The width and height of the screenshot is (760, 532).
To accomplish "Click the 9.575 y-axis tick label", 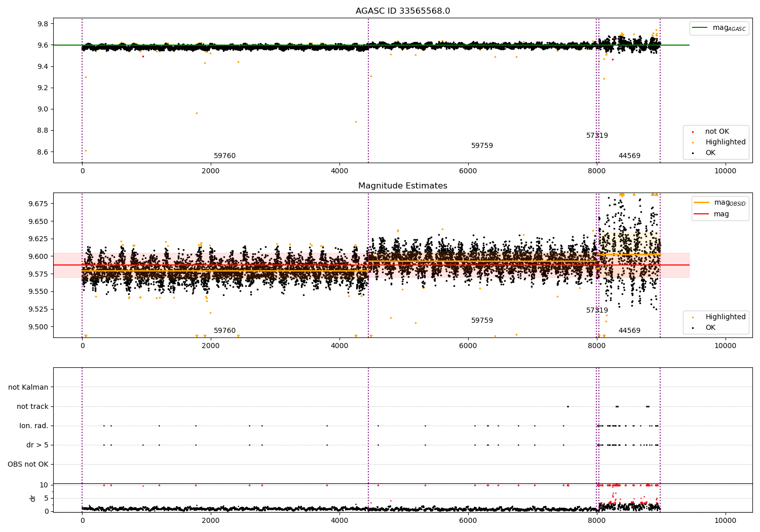I will tap(39, 274).
